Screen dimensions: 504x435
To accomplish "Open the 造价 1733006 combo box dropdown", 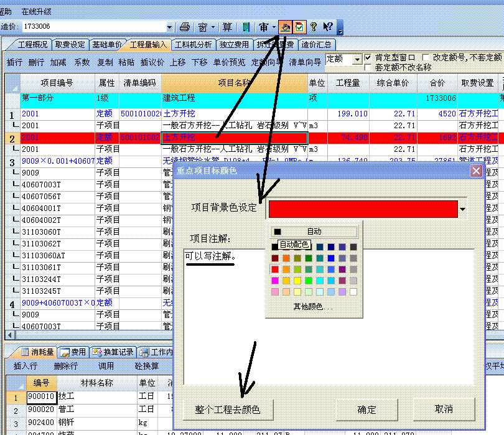I will 170,27.
